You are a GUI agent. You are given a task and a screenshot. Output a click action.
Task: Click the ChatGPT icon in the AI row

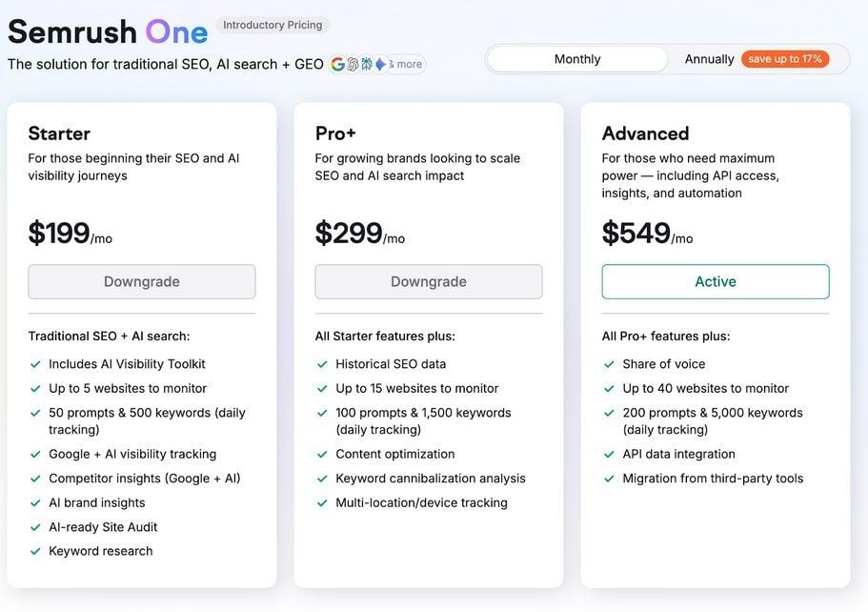pyautogui.click(x=352, y=65)
